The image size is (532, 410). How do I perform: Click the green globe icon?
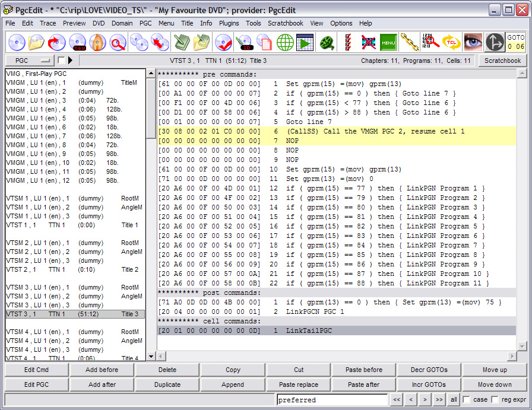pyautogui.click(x=285, y=42)
